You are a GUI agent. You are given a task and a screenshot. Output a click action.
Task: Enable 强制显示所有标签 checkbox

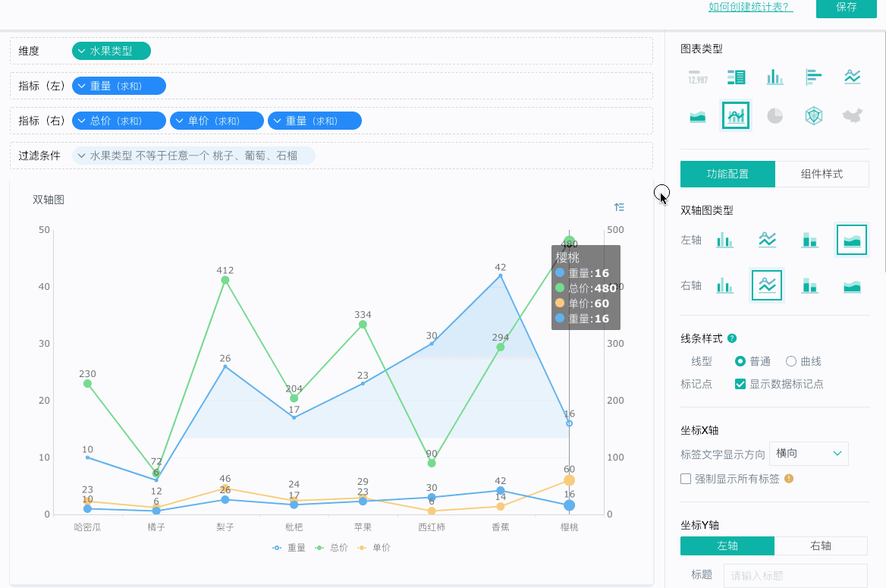(686, 479)
